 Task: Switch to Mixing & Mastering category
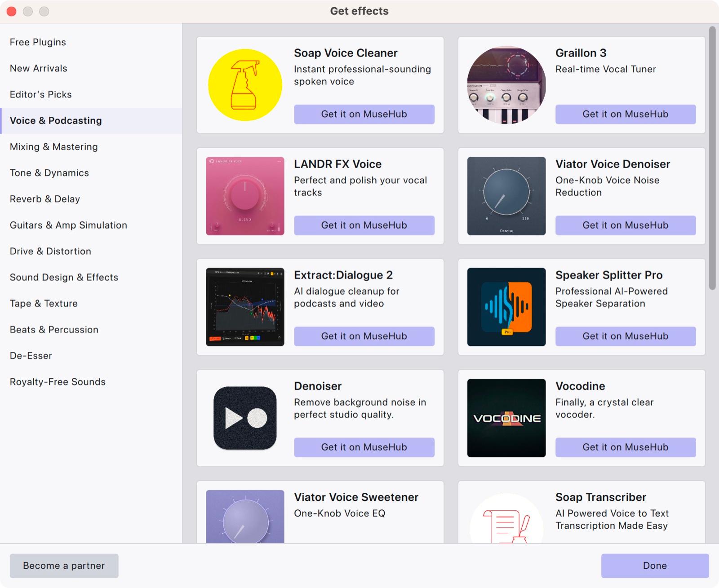click(91, 147)
